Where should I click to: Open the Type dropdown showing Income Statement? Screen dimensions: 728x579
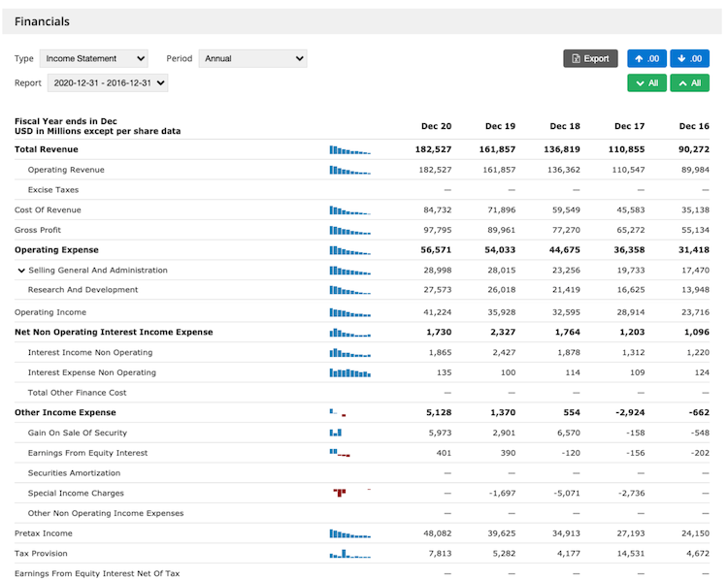tap(94, 58)
